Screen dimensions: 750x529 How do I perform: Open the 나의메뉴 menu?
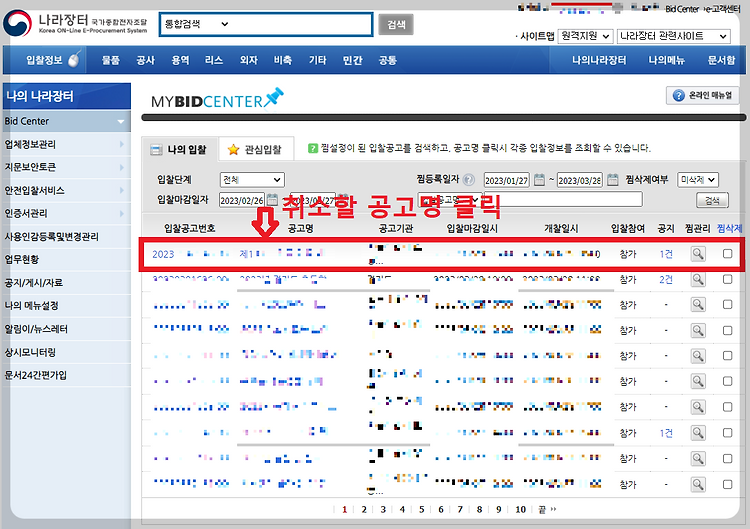click(666, 60)
